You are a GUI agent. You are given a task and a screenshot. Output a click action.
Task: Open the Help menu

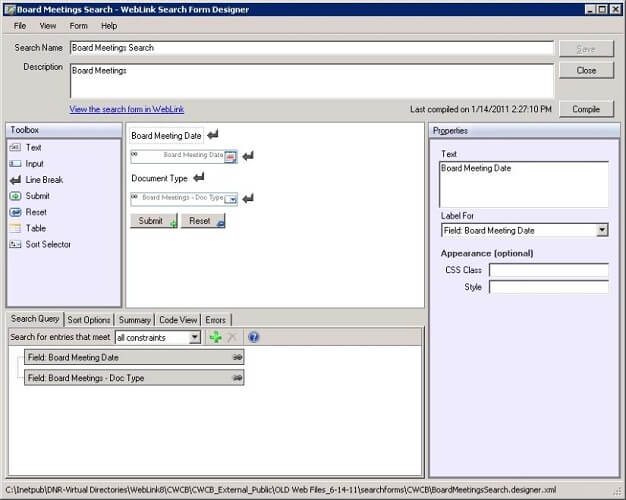pyautogui.click(x=109, y=26)
